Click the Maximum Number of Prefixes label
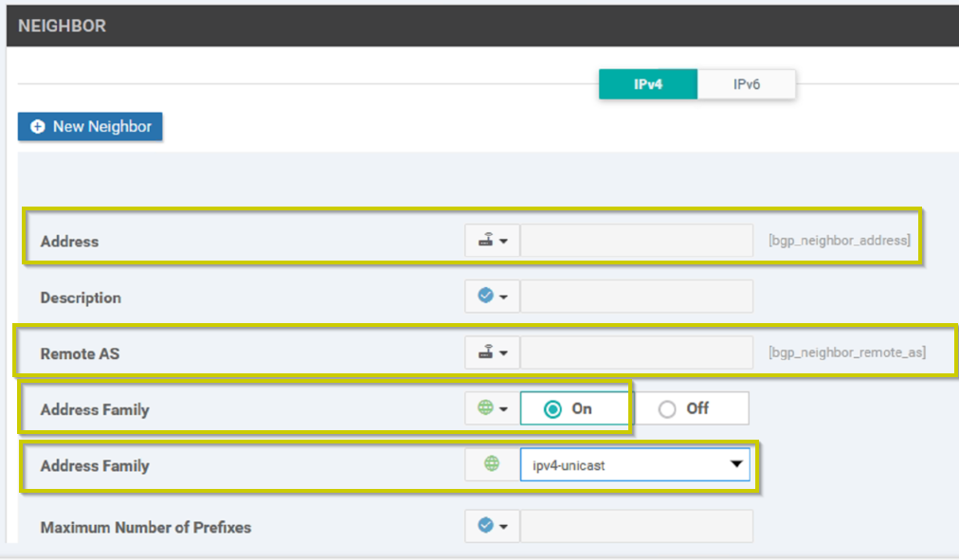The height and width of the screenshot is (560, 959). [x=146, y=528]
